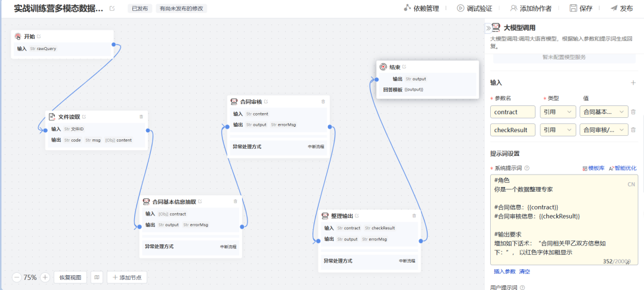Click 异常处理方式 row in 合同审核 node

[x=278, y=146]
